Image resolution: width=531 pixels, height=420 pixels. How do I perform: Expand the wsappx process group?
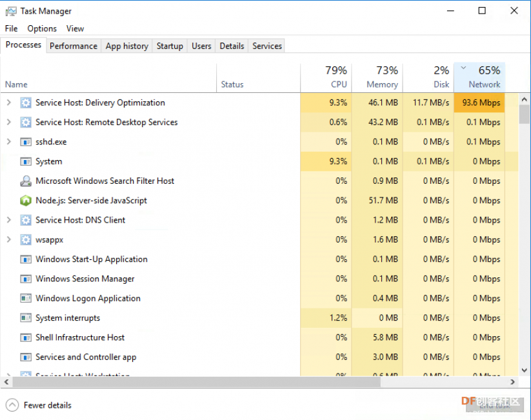(x=9, y=239)
